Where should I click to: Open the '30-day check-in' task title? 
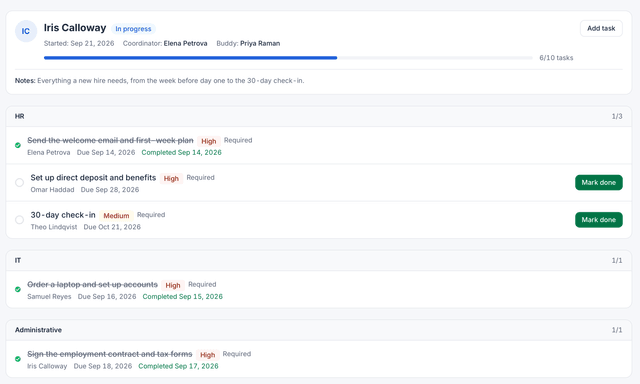[63, 215]
